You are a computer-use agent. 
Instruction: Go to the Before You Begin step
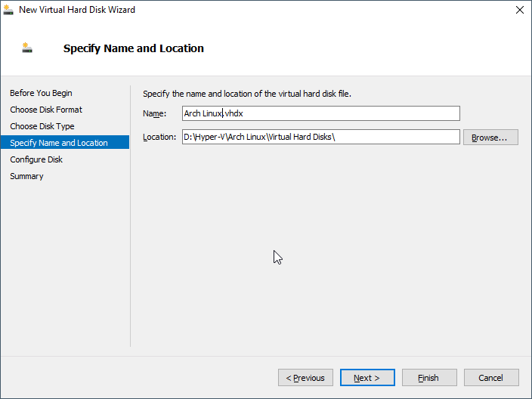(x=41, y=93)
